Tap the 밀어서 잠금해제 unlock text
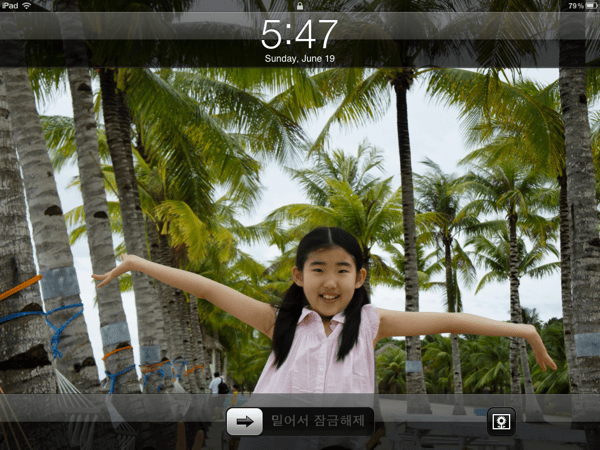Image resolution: width=600 pixels, height=450 pixels. [x=320, y=421]
